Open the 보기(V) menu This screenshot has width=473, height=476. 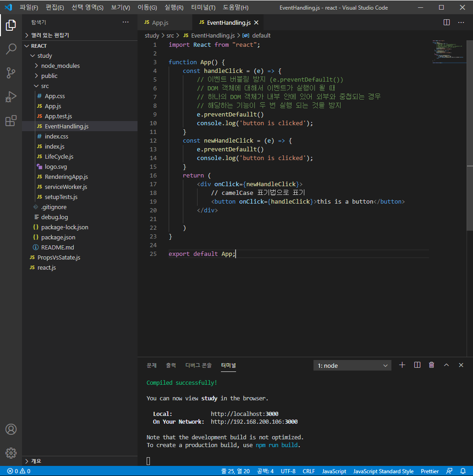[x=121, y=8]
